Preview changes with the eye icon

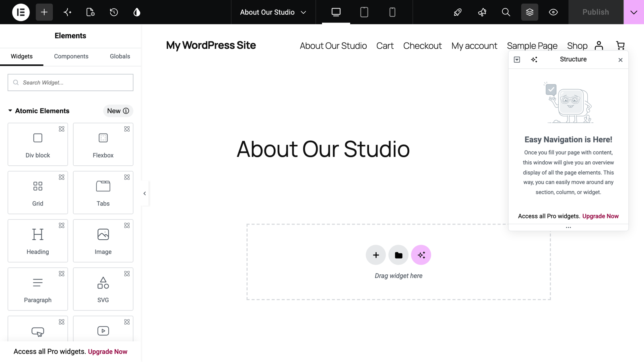coord(553,12)
